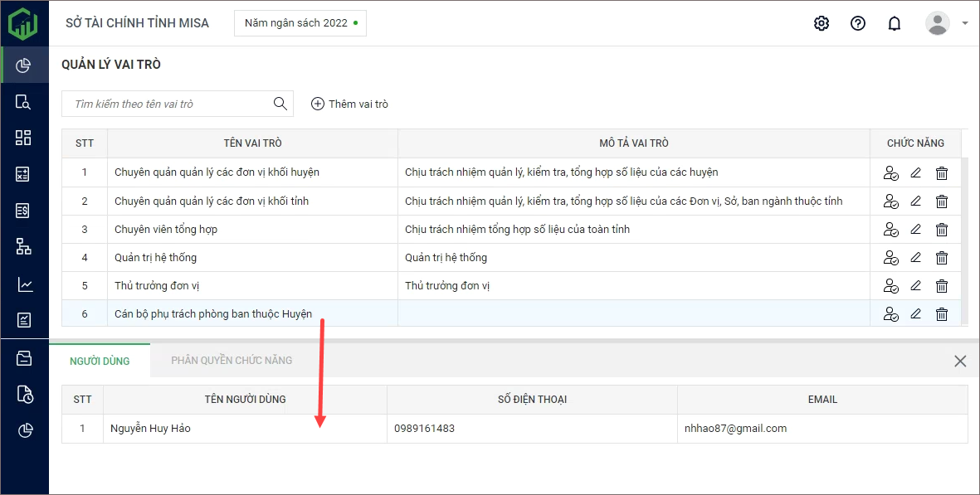The image size is (980, 495).
Task: Close the bottom user detail panel
Action: (960, 361)
